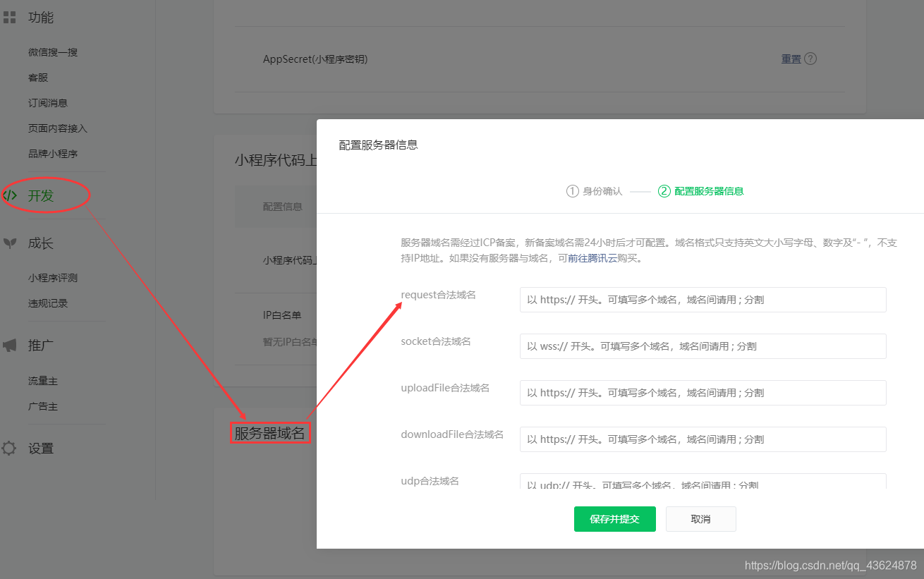924x579 pixels.
Task: Click the socket合法域名 input field
Action: 703,346
